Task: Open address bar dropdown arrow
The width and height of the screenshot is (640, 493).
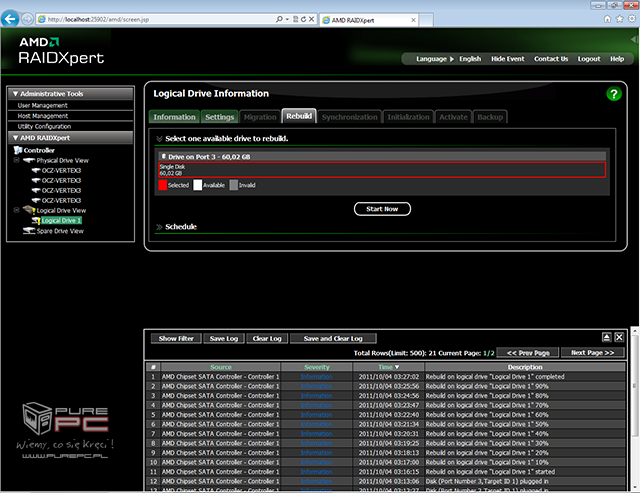Action: pos(287,19)
